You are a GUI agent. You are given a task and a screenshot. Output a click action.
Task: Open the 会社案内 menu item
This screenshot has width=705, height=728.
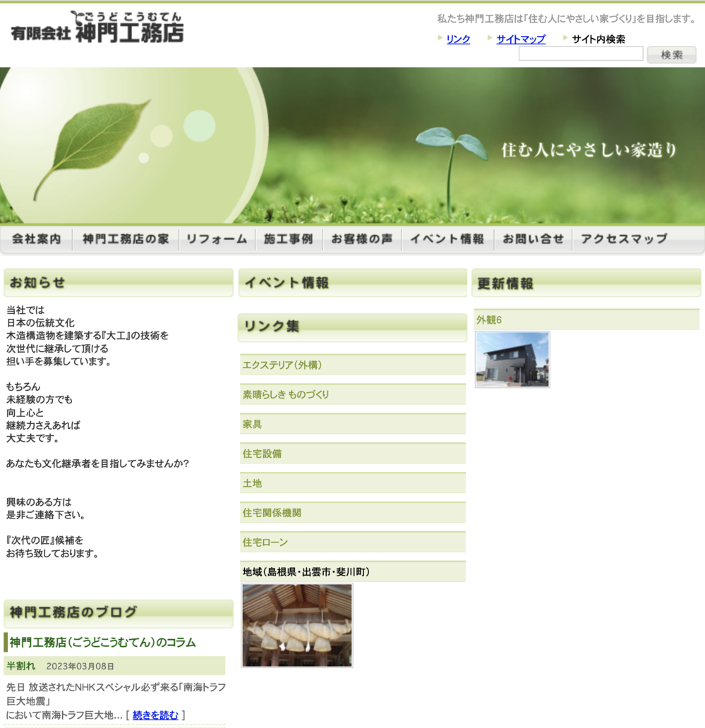coord(37,239)
